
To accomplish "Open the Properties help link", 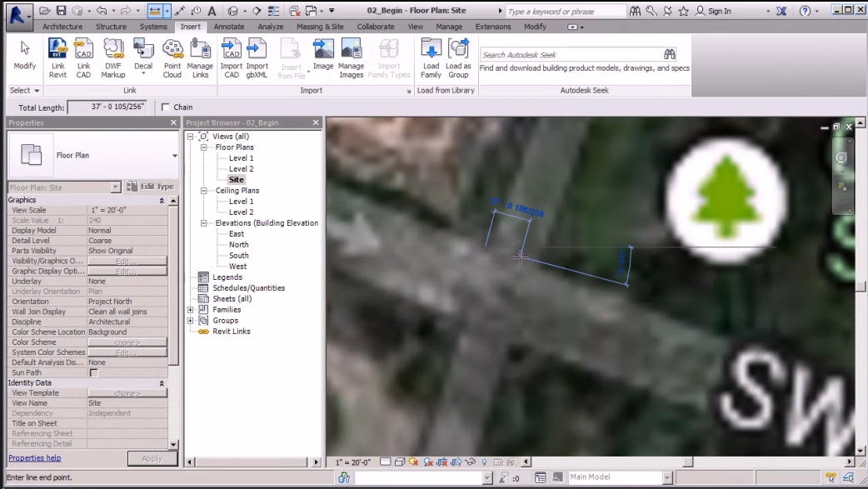I will tap(35, 458).
